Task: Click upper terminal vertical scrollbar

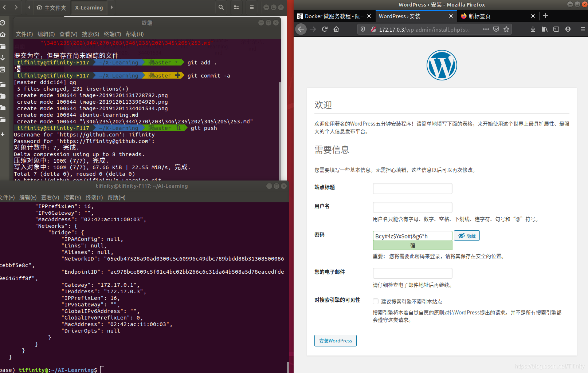Action: pos(280,131)
